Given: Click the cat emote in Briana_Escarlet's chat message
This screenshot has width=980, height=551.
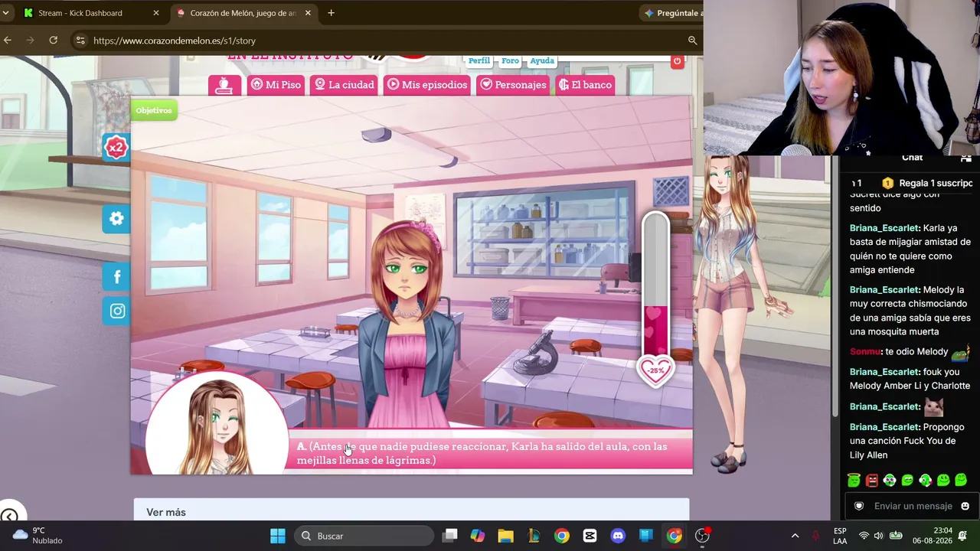Looking at the screenshot, I should pyautogui.click(x=933, y=407).
